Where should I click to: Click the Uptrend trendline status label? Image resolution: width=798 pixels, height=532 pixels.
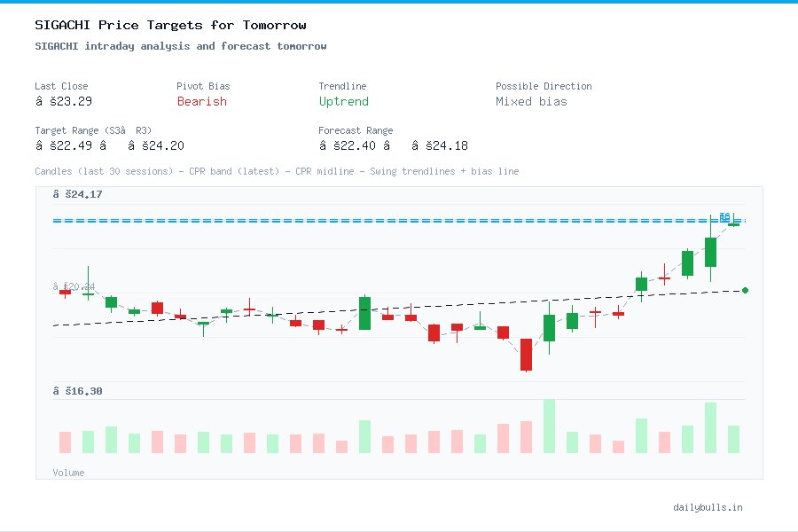pos(343,102)
